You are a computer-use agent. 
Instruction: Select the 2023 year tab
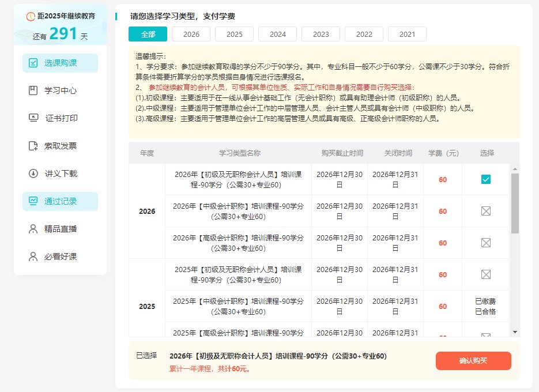[321, 34]
